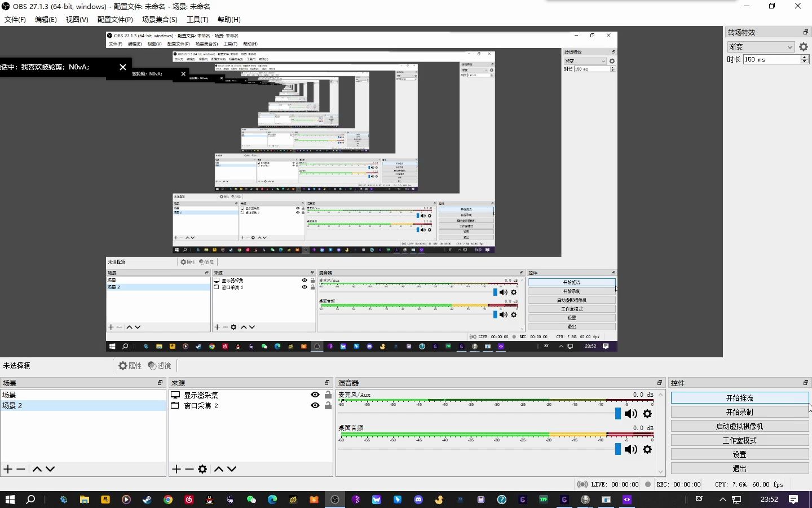The height and width of the screenshot is (508, 812).
Task: Click the 麦克风/Aux volume slider handle
Action: point(618,414)
